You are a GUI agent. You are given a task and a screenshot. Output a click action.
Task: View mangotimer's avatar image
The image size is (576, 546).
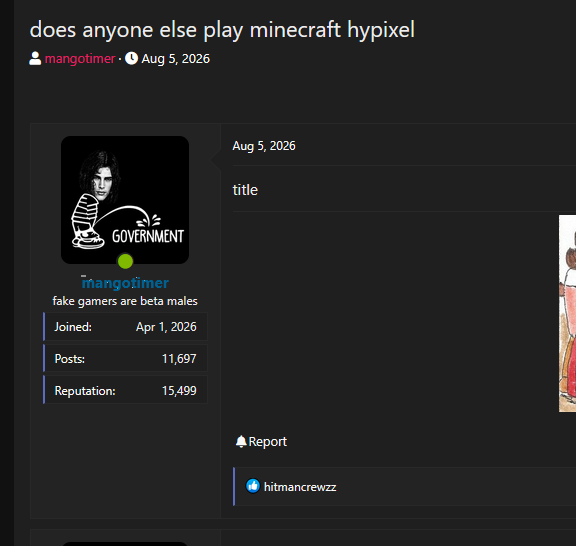(x=125, y=200)
